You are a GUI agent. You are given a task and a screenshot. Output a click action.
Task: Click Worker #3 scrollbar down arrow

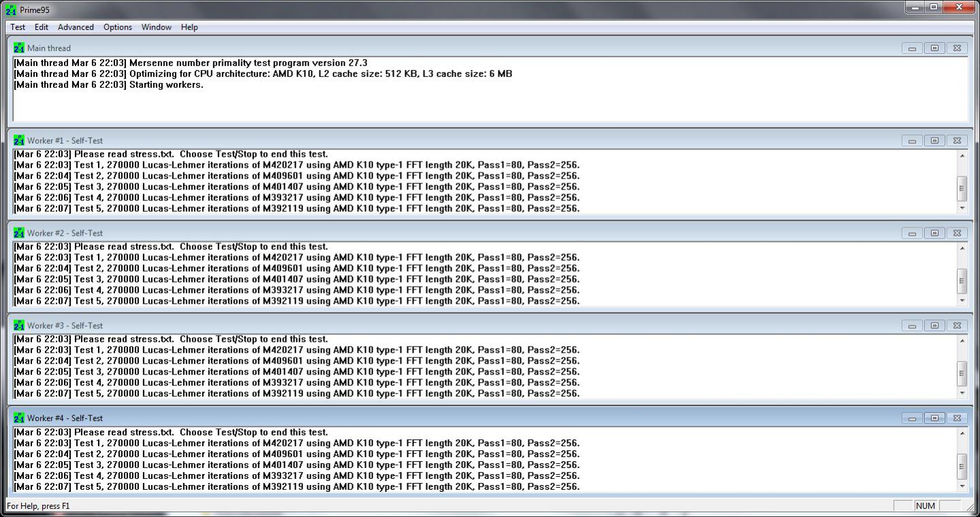[962, 393]
